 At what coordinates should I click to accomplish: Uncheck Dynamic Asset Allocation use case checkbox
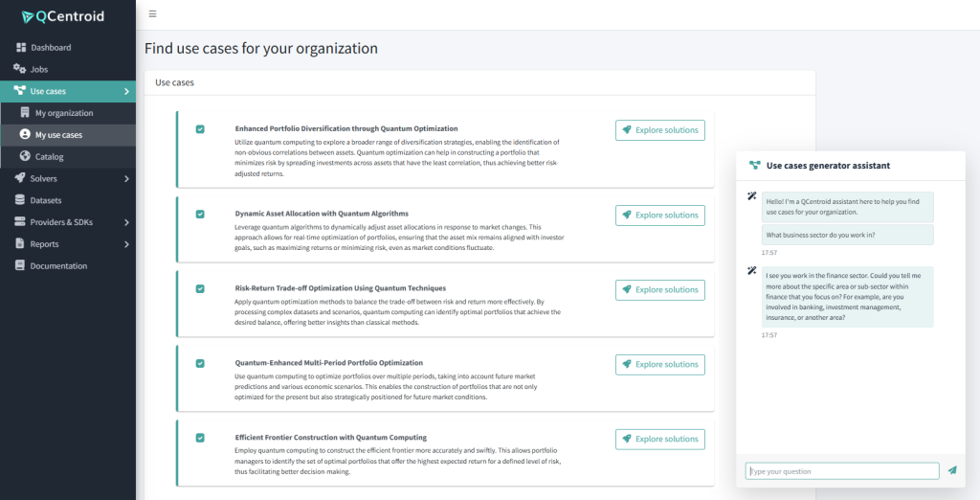(x=200, y=215)
